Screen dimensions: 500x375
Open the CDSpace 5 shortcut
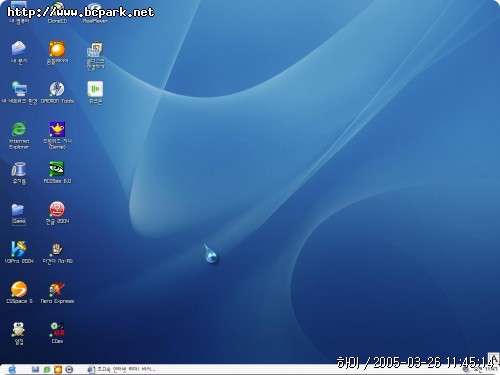19,292
